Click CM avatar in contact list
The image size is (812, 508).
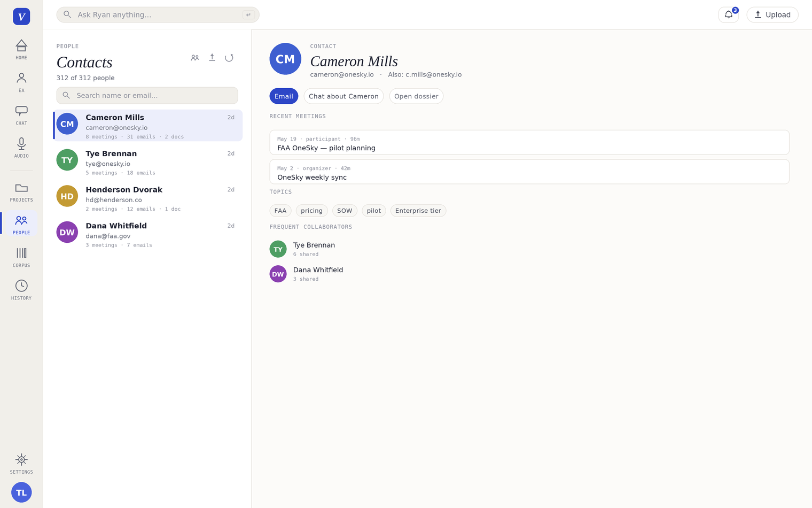pos(67,124)
